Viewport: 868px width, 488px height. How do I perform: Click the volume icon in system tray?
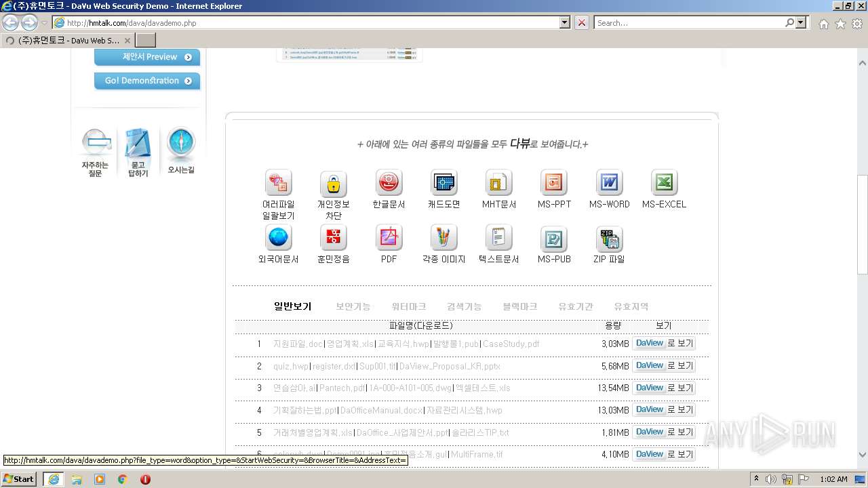click(771, 479)
